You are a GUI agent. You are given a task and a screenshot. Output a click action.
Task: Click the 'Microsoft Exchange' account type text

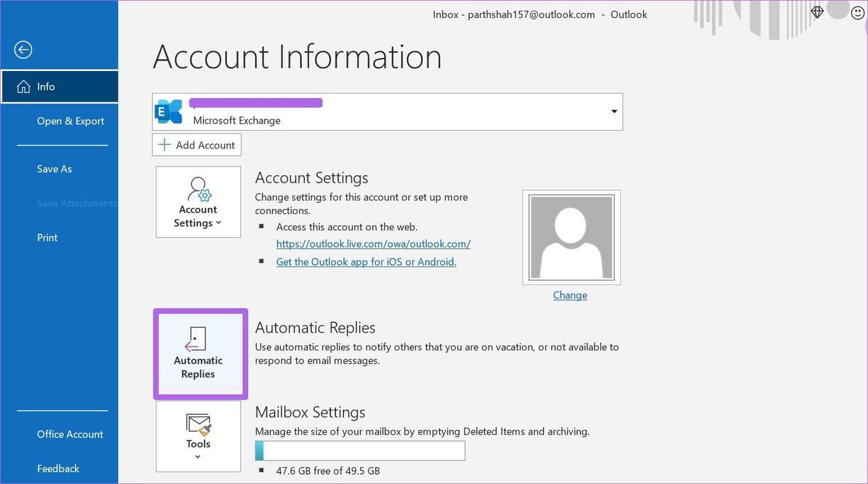point(237,120)
